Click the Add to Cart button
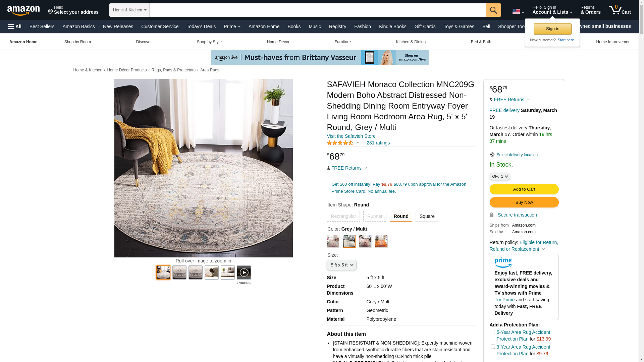Screen dimensions: 644x362 (524, 189)
